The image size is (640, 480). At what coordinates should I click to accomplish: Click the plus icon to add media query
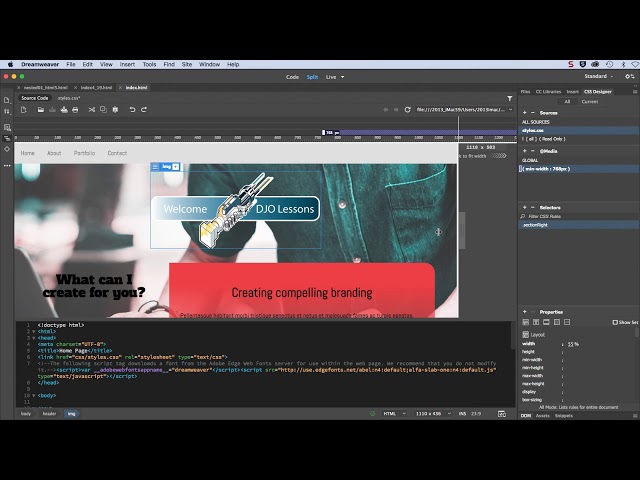[524, 151]
